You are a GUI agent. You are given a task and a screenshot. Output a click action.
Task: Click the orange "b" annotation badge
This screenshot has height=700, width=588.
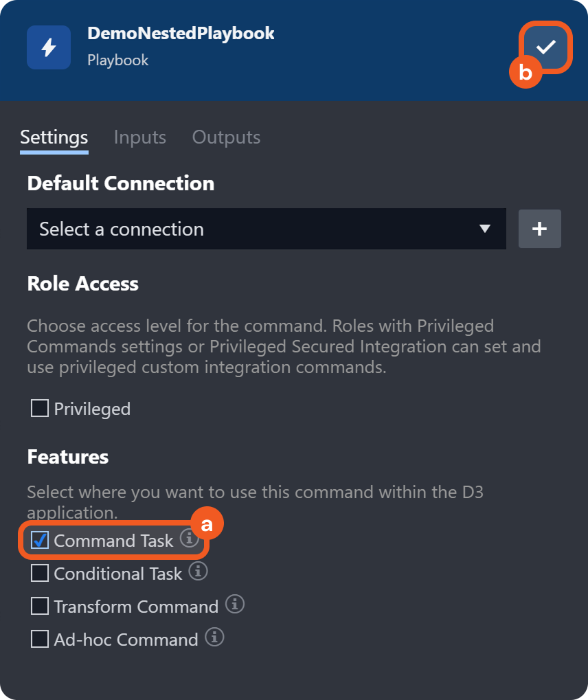coord(525,73)
